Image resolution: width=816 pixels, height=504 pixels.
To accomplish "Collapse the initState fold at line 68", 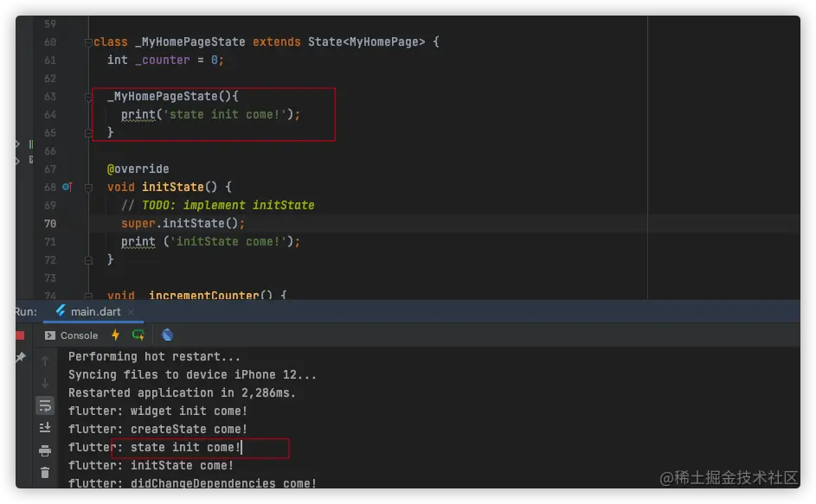I will point(88,188).
